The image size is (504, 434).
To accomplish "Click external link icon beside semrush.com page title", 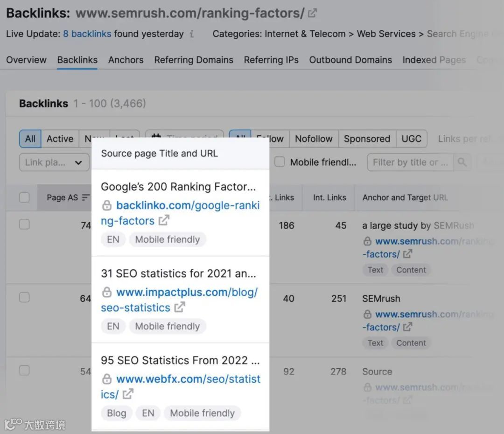I will 313,13.
